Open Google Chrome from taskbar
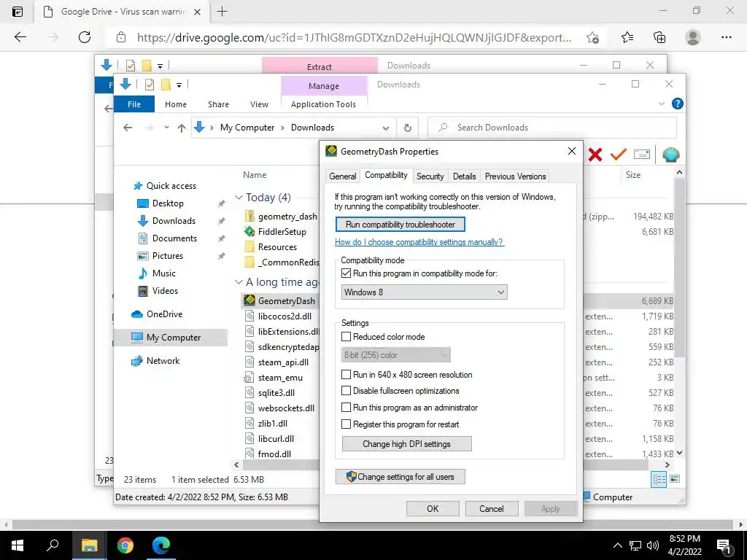747x560 pixels. click(x=125, y=545)
